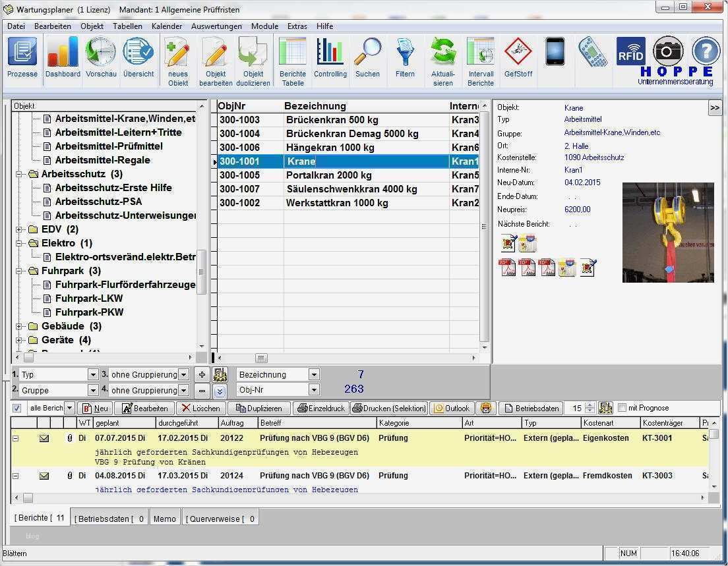This screenshot has width=728, height=566.
Task: Activate the Filtern function
Action: pyautogui.click(x=405, y=58)
